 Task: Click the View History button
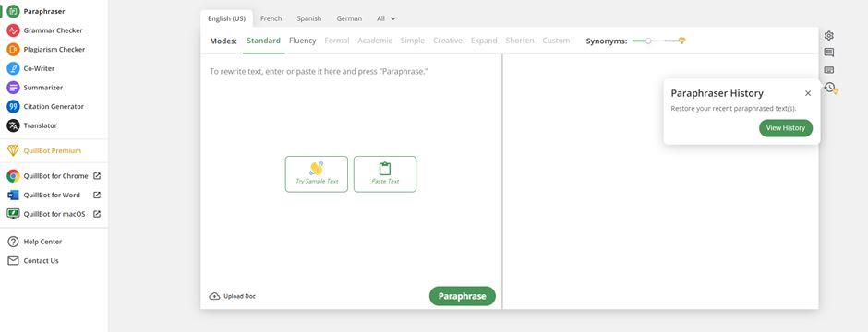point(786,128)
